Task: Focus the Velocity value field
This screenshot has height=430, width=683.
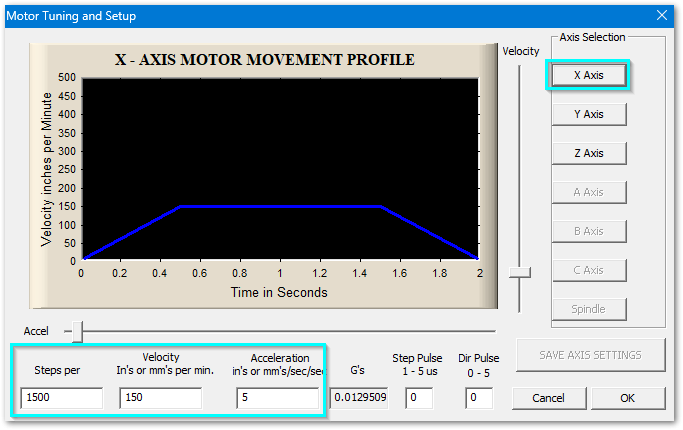Action: 160,399
